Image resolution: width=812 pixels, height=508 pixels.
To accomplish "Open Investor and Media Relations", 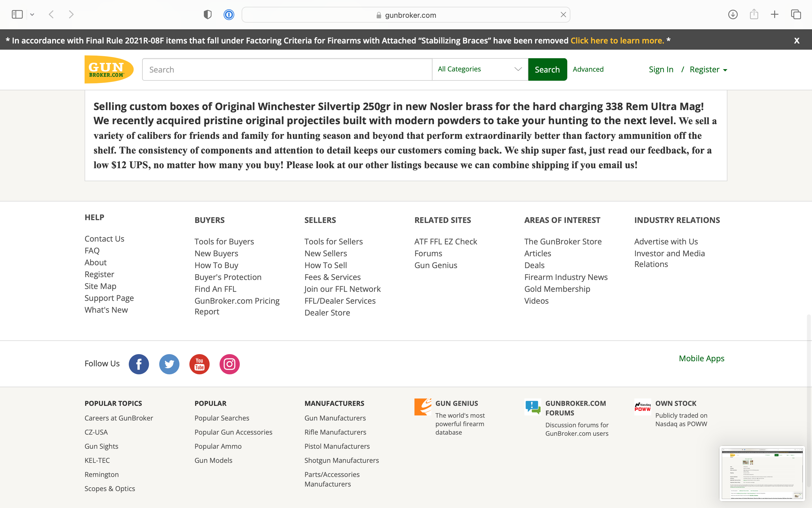I will 669,259.
